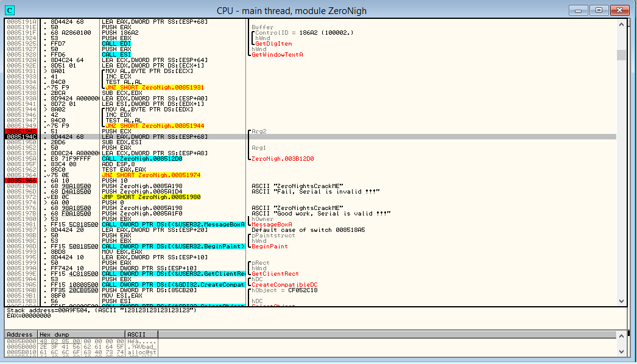Select JNZ SHORT ZeroNigh.00851931 instruction
Screen dimensions: 637x364
click(154, 87)
